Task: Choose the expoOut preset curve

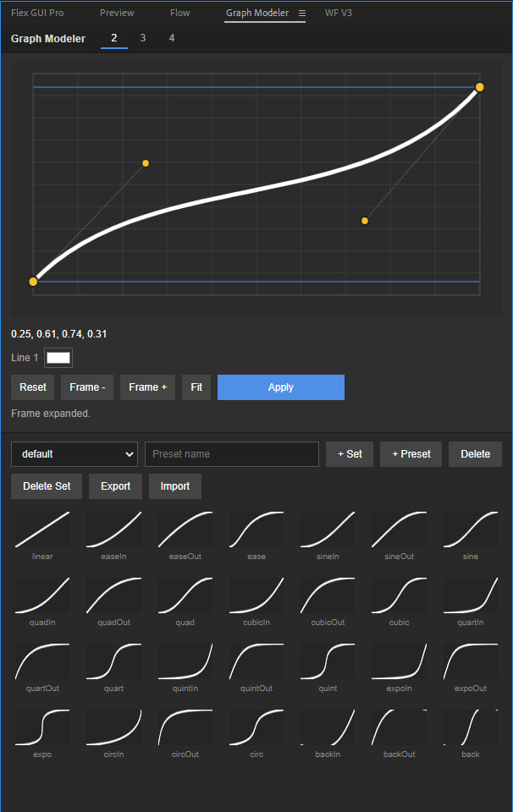Action: (x=471, y=661)
